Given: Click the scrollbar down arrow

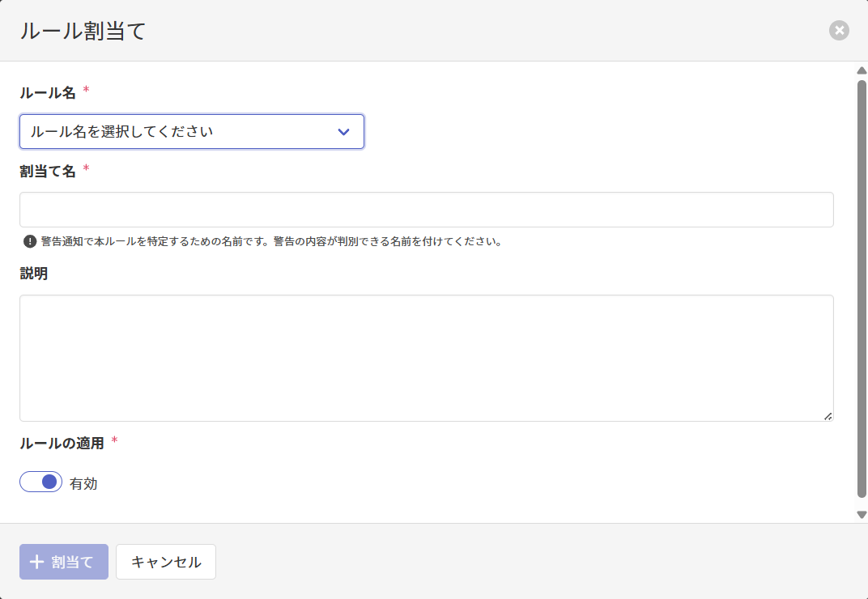Looking at the screenshot, I should click(862, 514).
